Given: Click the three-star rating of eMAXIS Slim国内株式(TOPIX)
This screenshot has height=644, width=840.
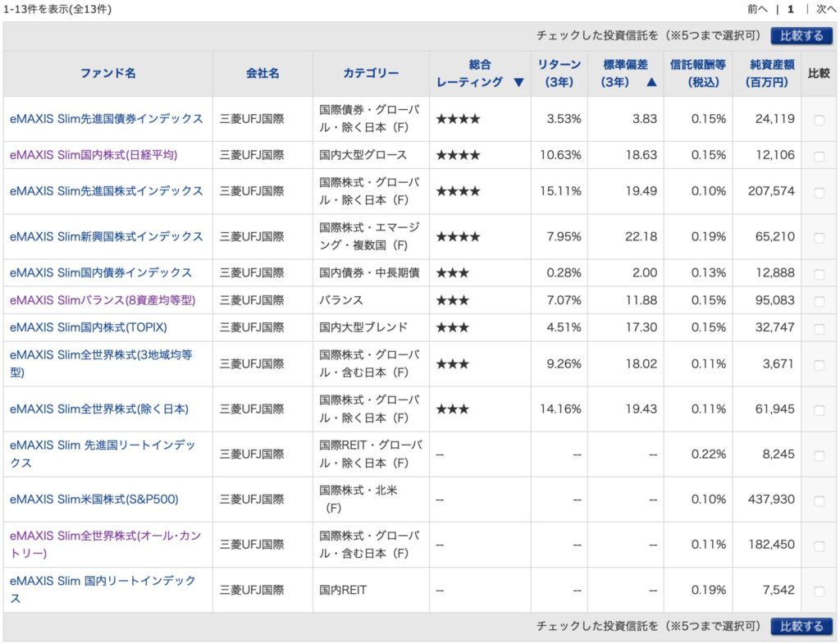Looking at the screenshot, I should point(452,327).
